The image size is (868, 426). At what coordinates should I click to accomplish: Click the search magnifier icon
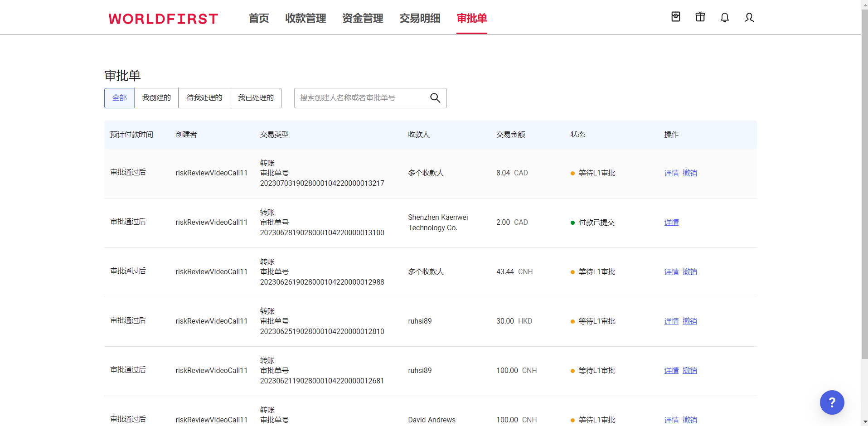click(x=435, y=98)
